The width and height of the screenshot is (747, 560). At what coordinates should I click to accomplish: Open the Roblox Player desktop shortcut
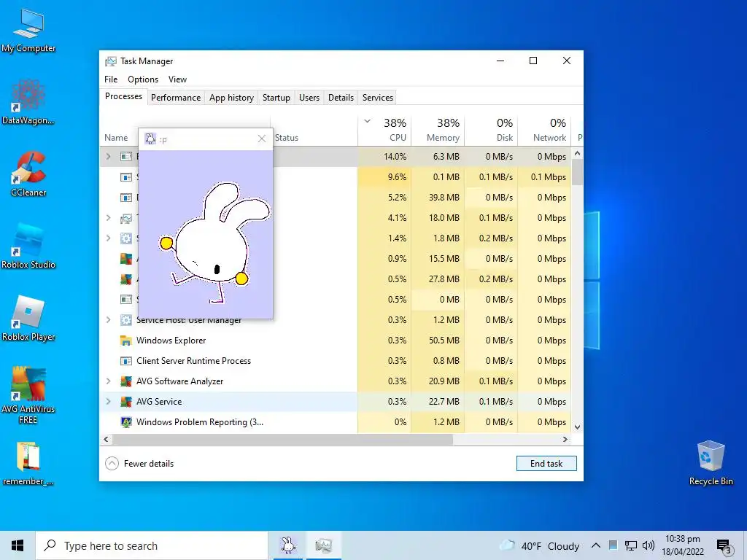pyautogui.click(x=28, y=318)
